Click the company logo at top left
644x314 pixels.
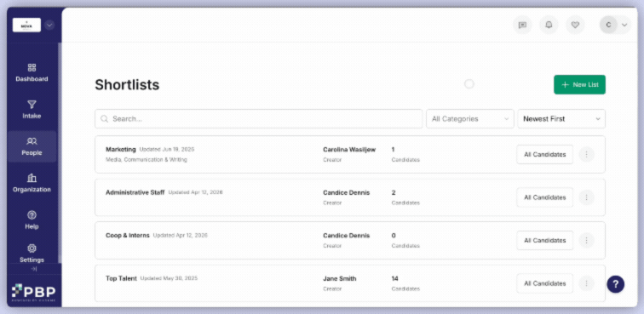[x=26, y=25]
